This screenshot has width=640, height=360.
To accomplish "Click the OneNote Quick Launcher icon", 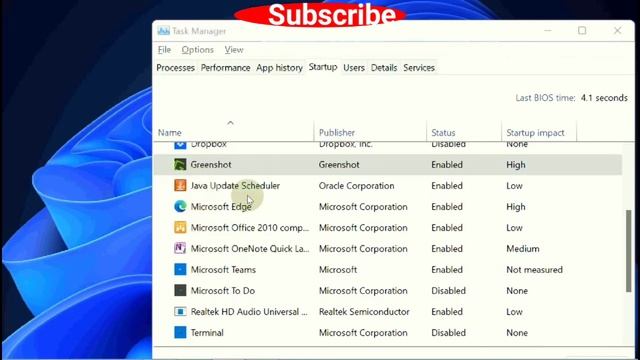I will 180,248.
